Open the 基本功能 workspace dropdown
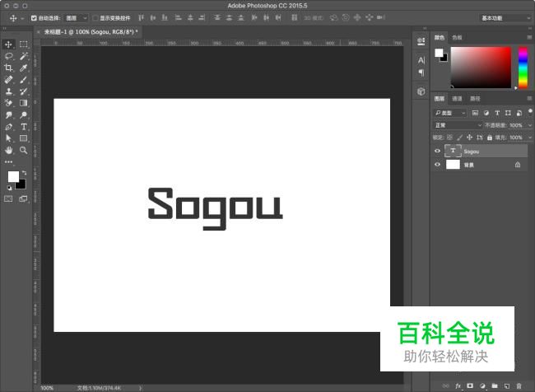This screenshot has height=392, width=535. (504, 17)
